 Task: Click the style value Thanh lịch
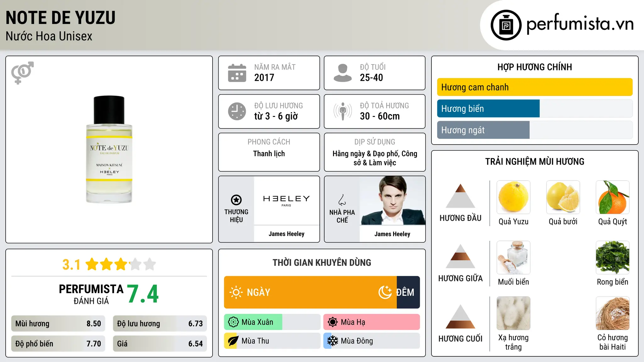pyautogui.click(x=269, y=154)
